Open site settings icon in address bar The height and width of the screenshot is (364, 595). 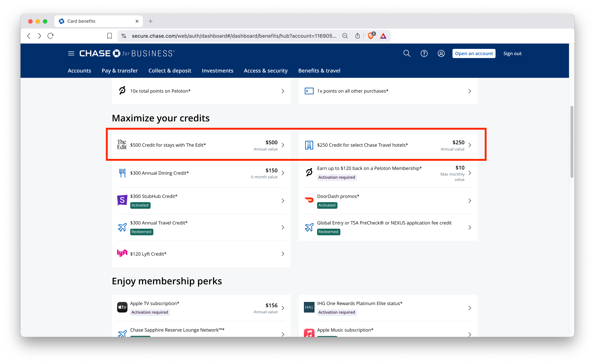pyautogui.click(x=124, y=36)
